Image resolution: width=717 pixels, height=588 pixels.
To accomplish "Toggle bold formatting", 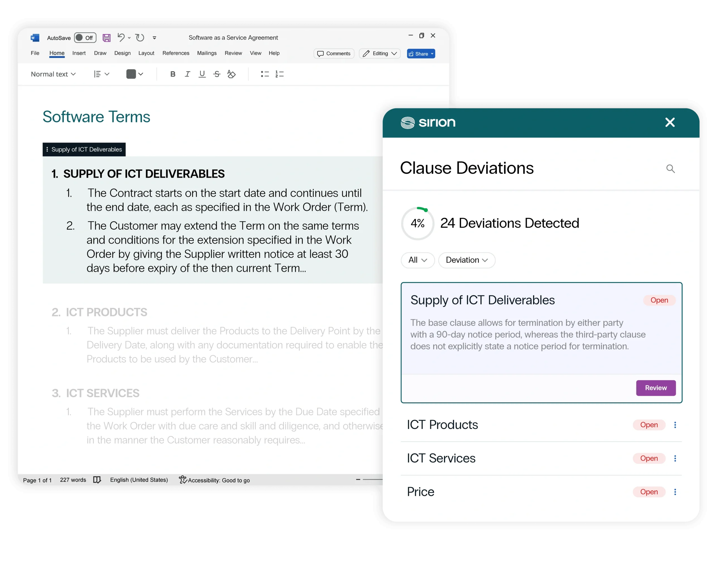I will pos(173,74).
